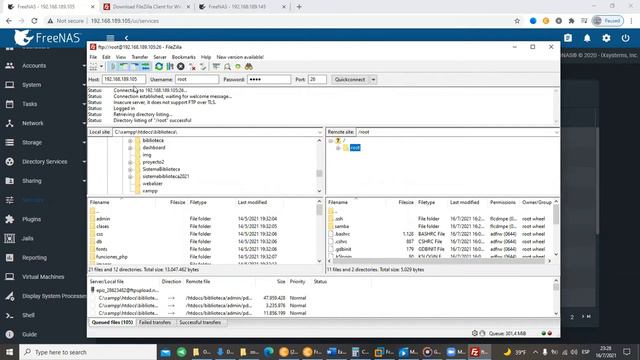Reconnect to the last server

point(203,67)
